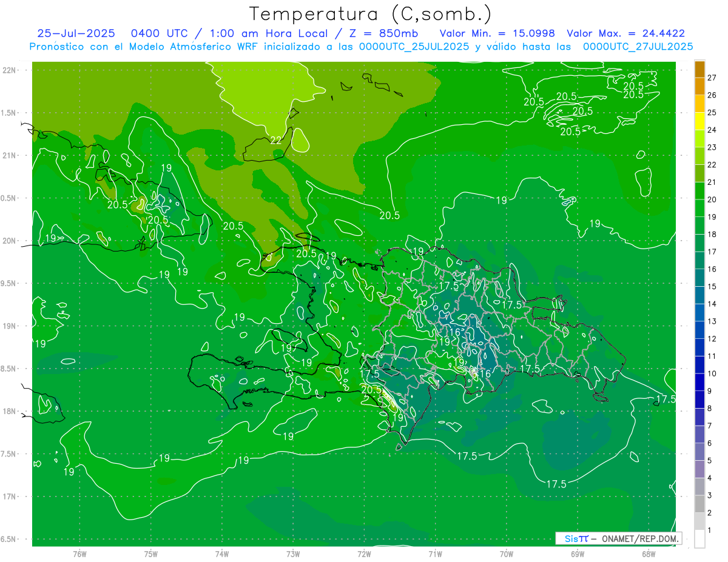Click the "8.5N" latitude tick label

coord(9,369)
